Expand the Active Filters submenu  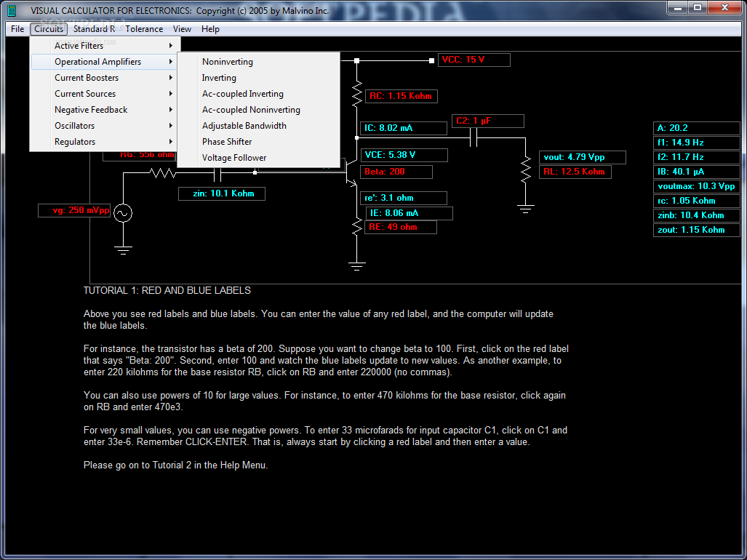pos(105,46)
